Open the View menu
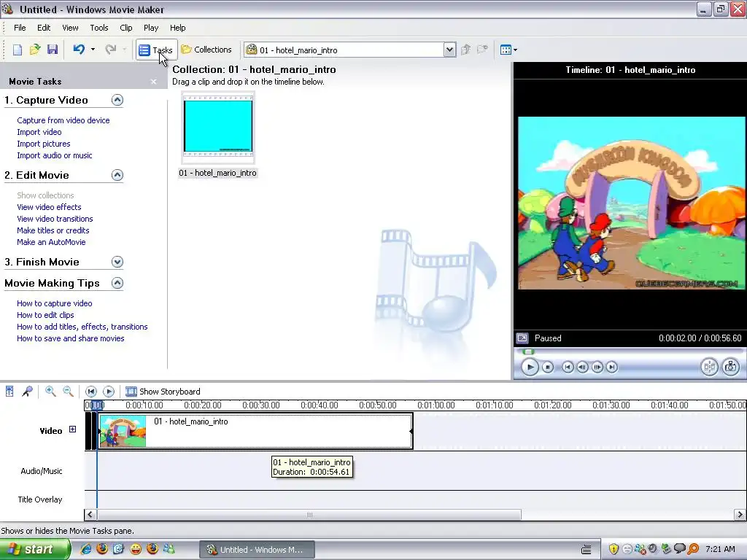The image size is (747, 560). tap(70, 28)
